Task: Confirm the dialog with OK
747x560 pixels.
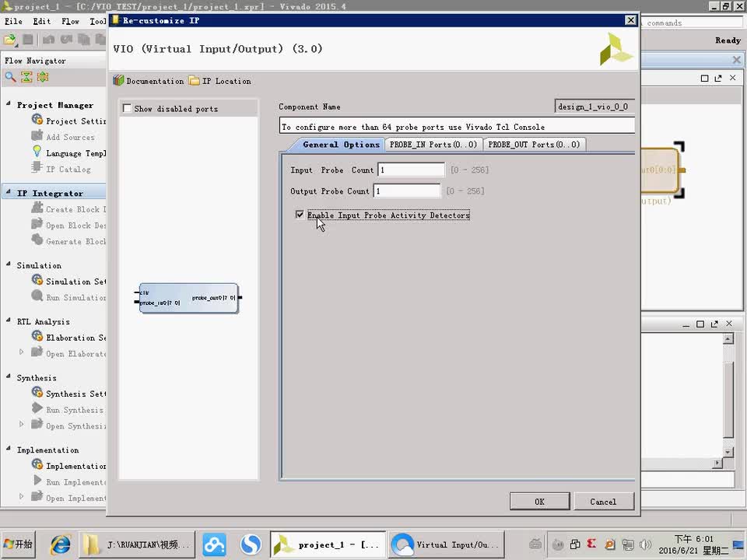Action: point(539,502)
